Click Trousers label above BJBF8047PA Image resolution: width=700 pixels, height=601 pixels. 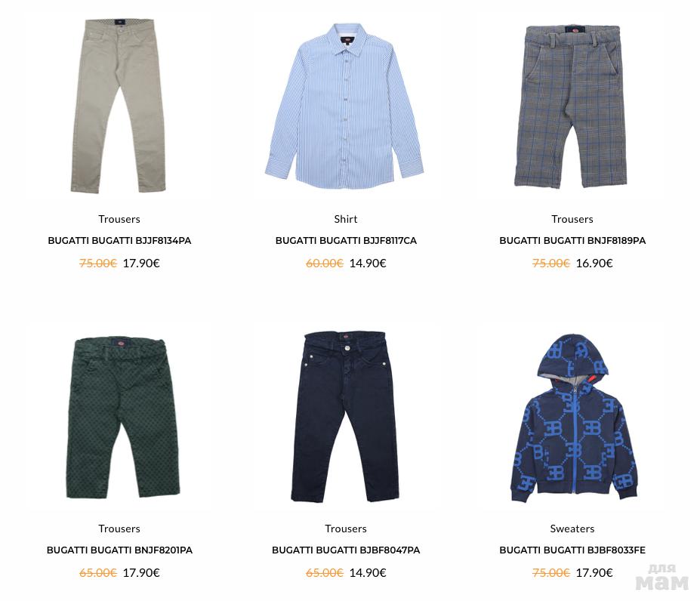point(346,529)
